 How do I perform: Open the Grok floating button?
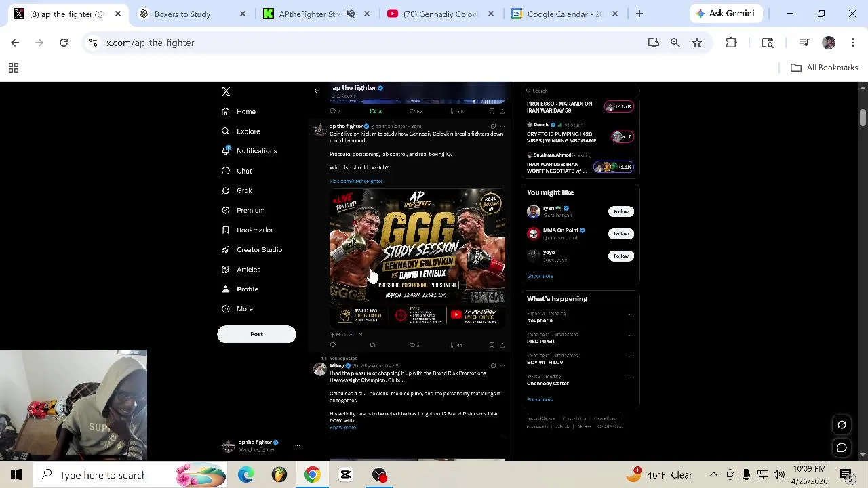(842, 425)
